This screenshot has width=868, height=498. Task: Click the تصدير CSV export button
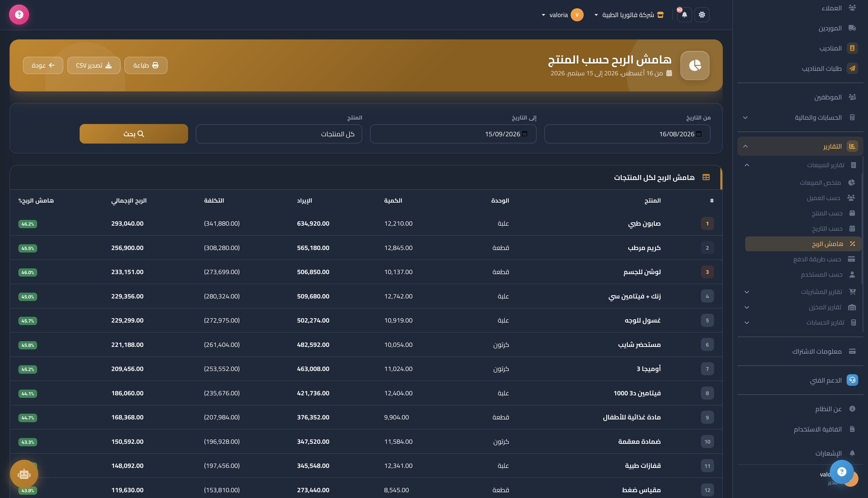94,65
